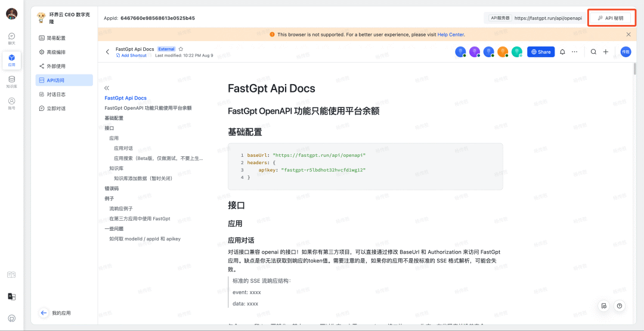Screen dimensions: 644x331
Task: Jump to 知识库 in the outline
Action: pyautogui.click(x=116, y=168)
